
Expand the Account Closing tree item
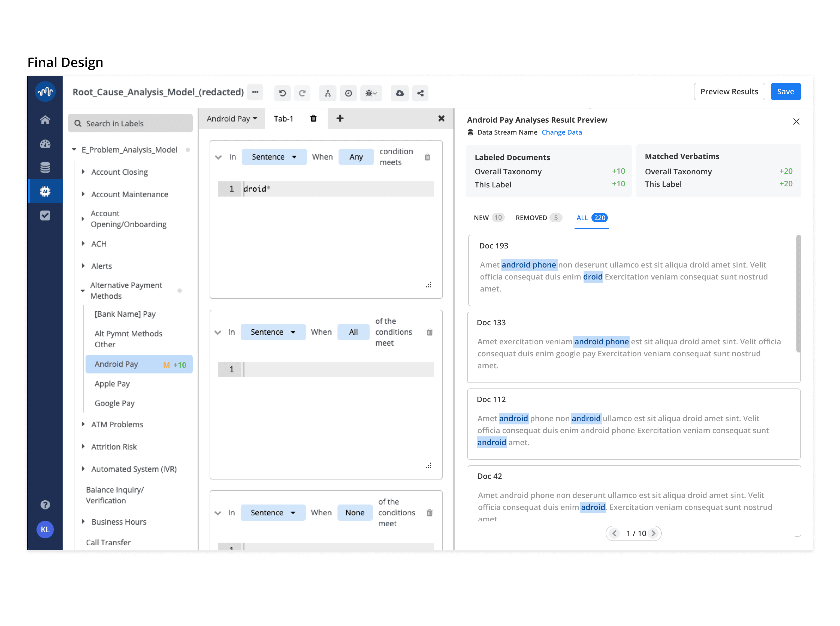83,172
